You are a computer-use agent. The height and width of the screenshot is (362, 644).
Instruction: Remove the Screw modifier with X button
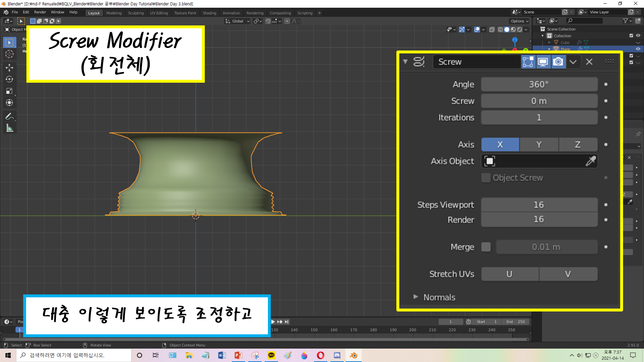(x=589, y=62)
